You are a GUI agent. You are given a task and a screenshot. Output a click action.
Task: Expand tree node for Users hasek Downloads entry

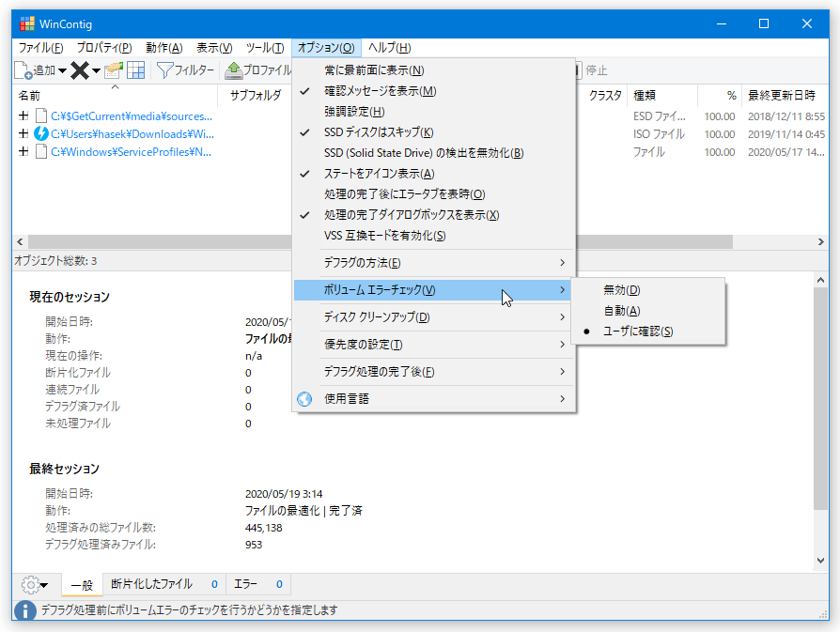pyautogui.click(x=23, y=134)
